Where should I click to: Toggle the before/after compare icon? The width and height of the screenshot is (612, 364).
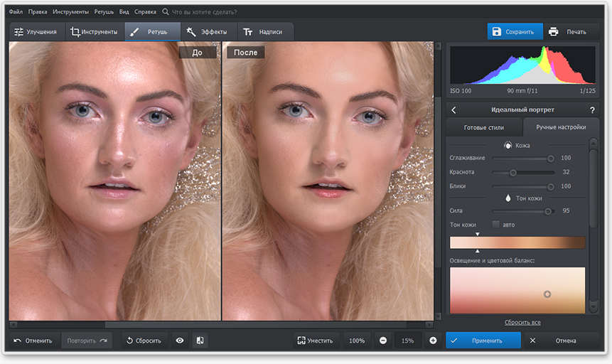click(200, 341)
